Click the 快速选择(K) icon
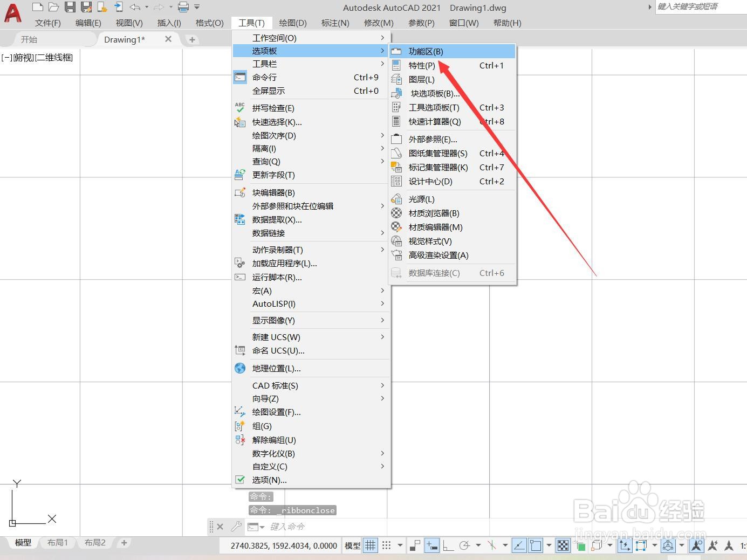The width and height of the screenshot is (747, 560). [x=240, y=122]
